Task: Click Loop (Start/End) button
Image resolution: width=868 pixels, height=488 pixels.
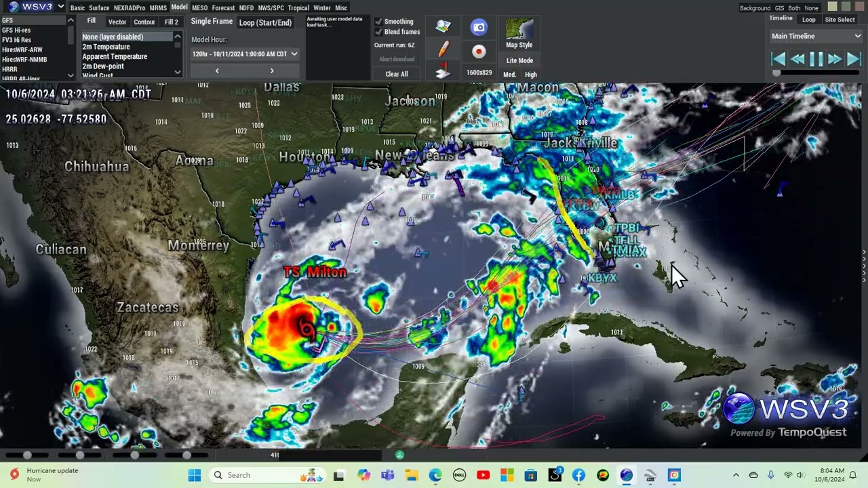Action: tap(265, 22)
